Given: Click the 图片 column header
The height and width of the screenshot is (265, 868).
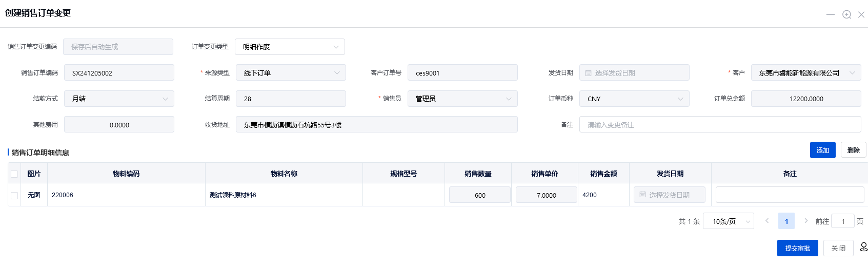Looking at the screenshot, I should [34, 174].
